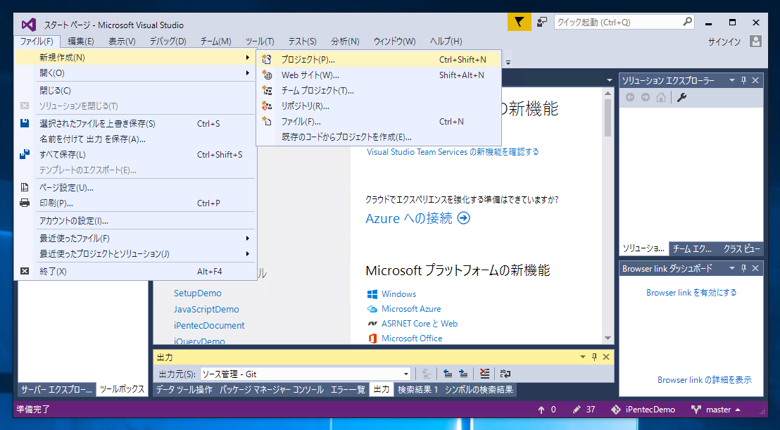This screenshot has height=430, width=780.
Task: Click the pending changes pencil indicator
Action: click(584, 410)
